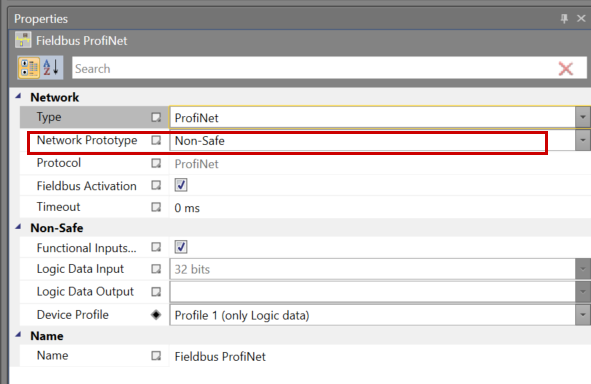This screenshot has height=384, width=591.
Task: Switch to categorized property view
Action: (x=29, y=68)
